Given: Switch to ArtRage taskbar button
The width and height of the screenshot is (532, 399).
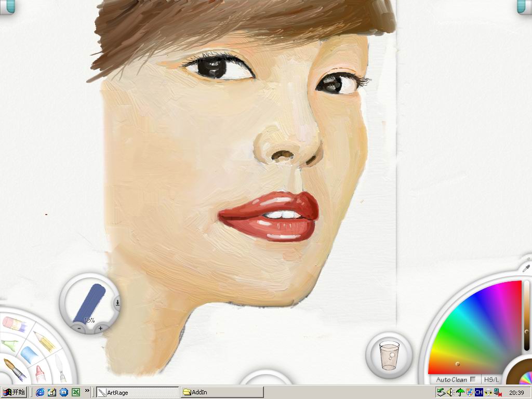Looking at the screenshot, I should 137,392.
